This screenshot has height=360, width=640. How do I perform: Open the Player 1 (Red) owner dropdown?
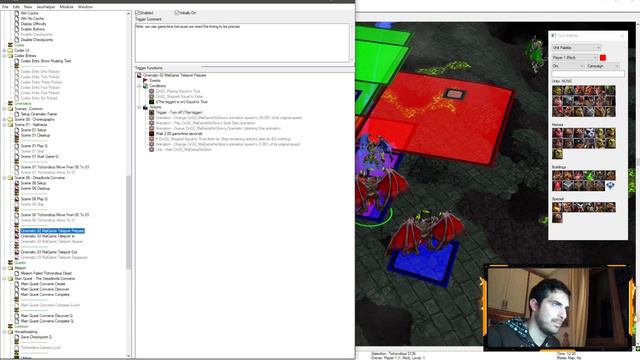pos(575,58)
